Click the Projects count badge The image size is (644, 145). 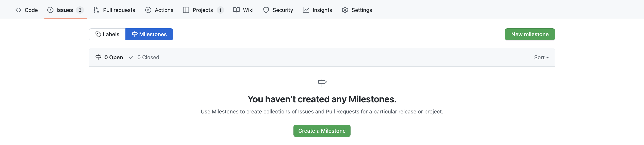220,10
